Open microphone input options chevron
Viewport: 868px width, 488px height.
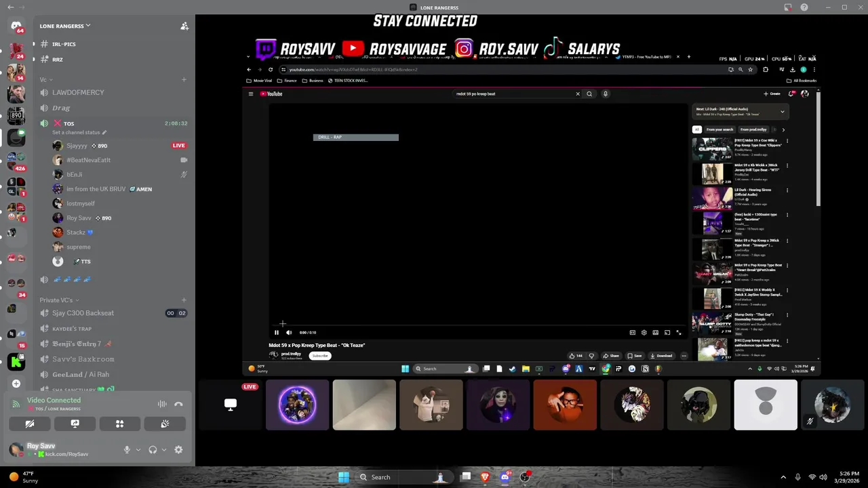[138, 449]
